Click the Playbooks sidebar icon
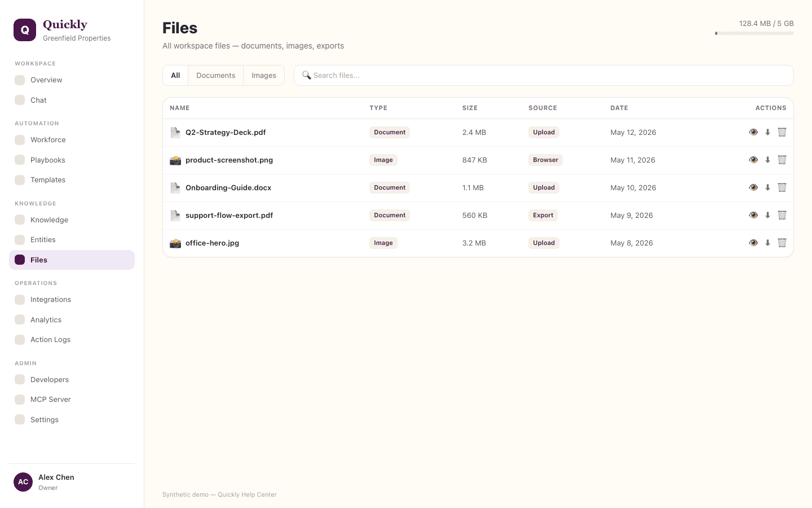This screenshot has width=812, height=508. [x=20, y=160]
